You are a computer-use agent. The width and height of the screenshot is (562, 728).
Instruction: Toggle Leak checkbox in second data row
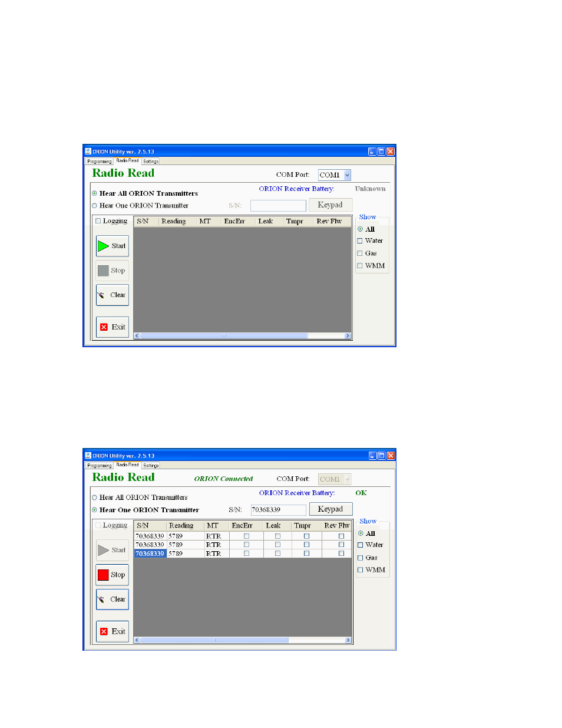(x=277, y=545)
